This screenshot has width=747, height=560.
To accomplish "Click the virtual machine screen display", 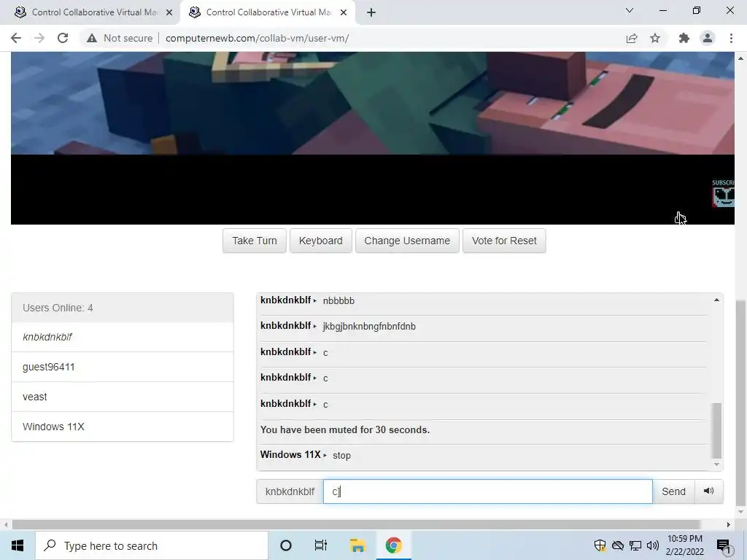I will (373, 138).
